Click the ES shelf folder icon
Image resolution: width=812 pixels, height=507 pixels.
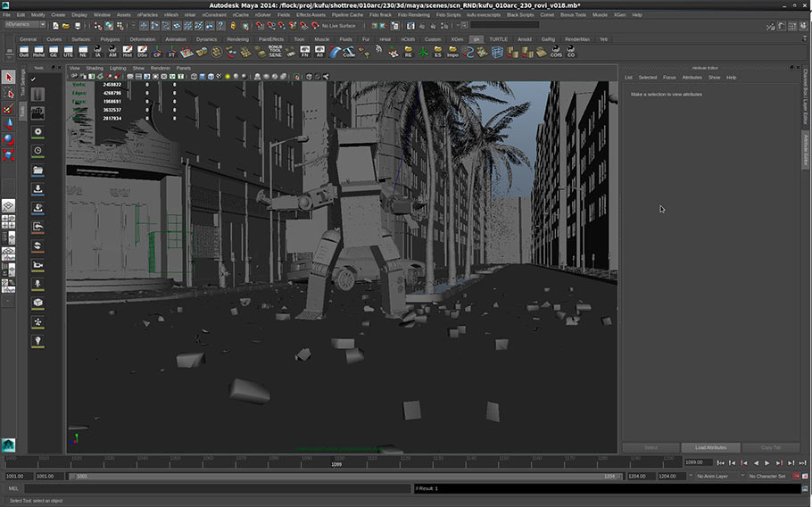437,52
